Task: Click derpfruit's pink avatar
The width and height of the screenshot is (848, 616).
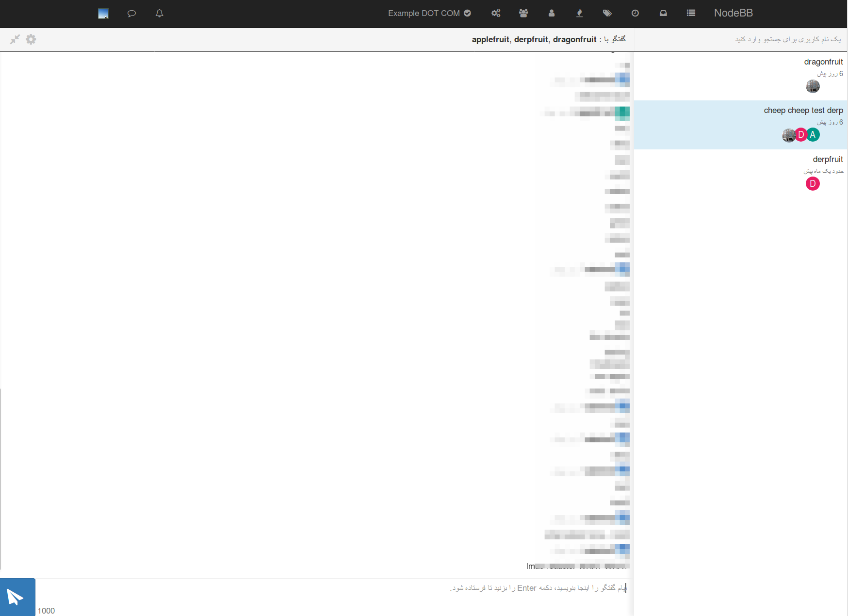Action: coord(813,184)
